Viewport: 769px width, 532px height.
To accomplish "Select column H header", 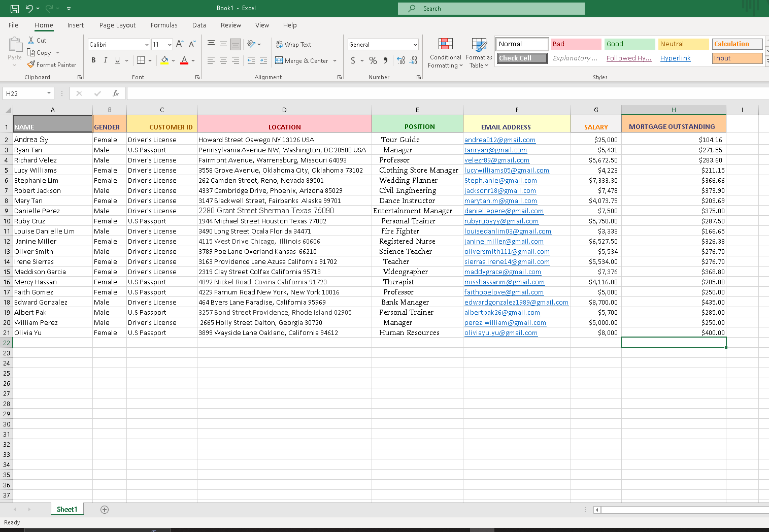I will [x=674, y=110].
